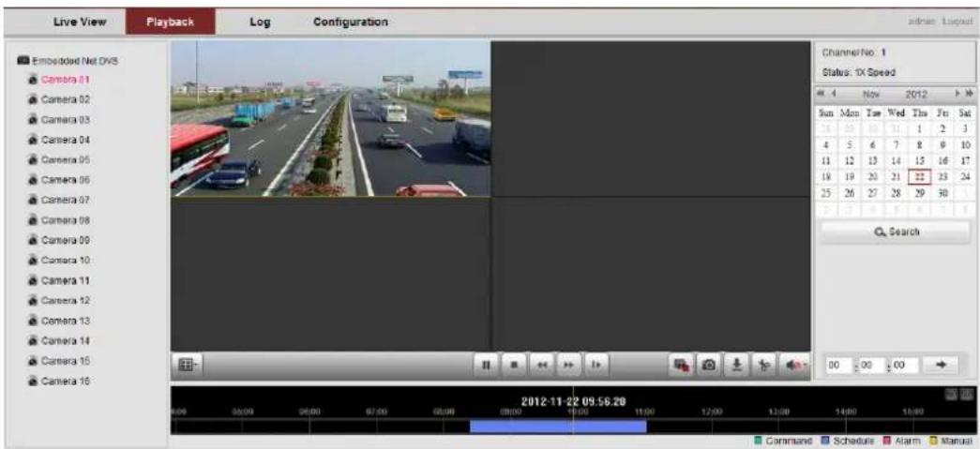Screen dimensions: 980x449
Task: Click the minutes time field
Action: 870,365
